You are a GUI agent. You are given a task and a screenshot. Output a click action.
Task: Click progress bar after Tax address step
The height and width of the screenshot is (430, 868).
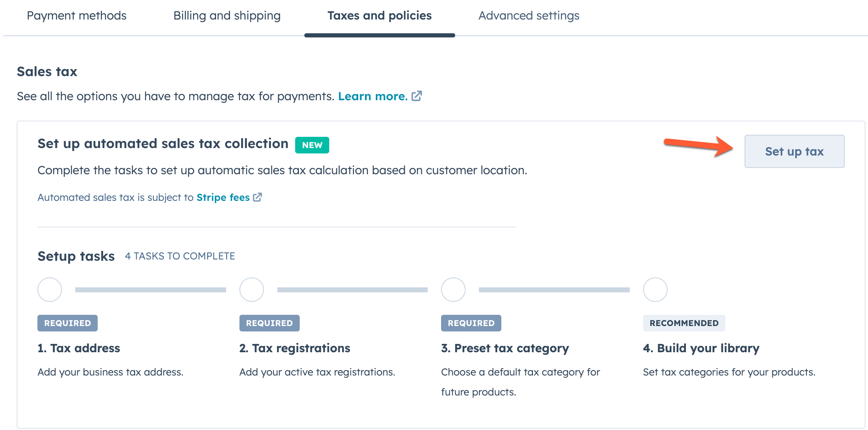pos(150,290)
